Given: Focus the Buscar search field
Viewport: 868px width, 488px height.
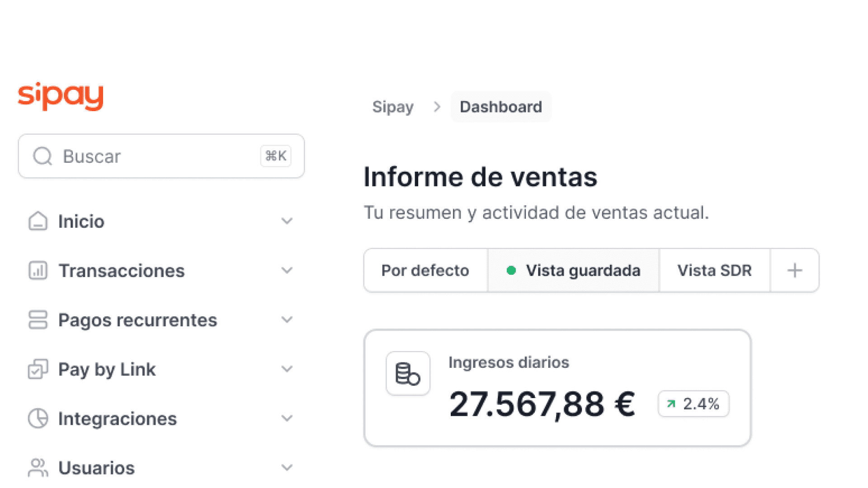Looking at the screenshot, I should tap(154, 156).
